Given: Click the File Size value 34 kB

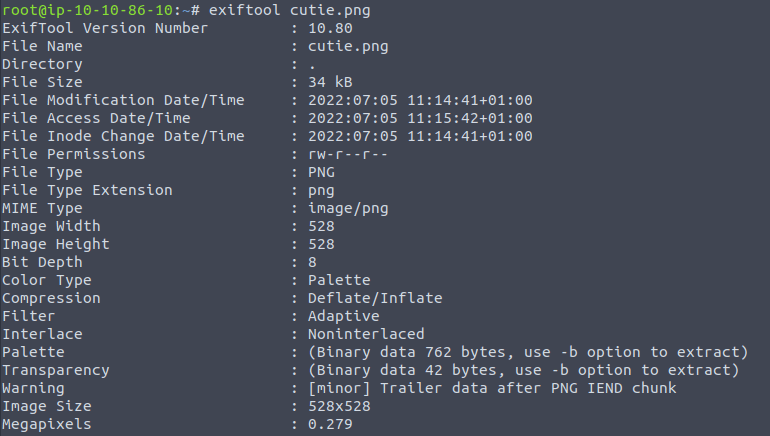Looking at the screenshot, I should pyautogui.click(x=330, y=82).
